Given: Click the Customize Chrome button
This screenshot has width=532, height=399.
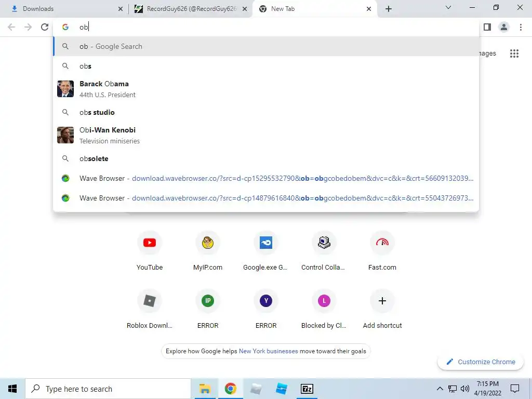Looking at the screenshot, I should [481, 362].
